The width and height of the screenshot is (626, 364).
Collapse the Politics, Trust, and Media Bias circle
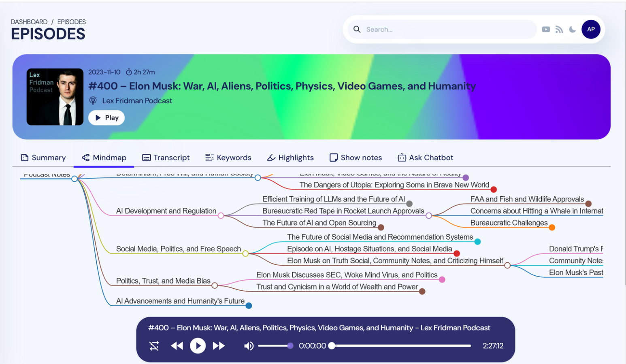coord(215,285)
